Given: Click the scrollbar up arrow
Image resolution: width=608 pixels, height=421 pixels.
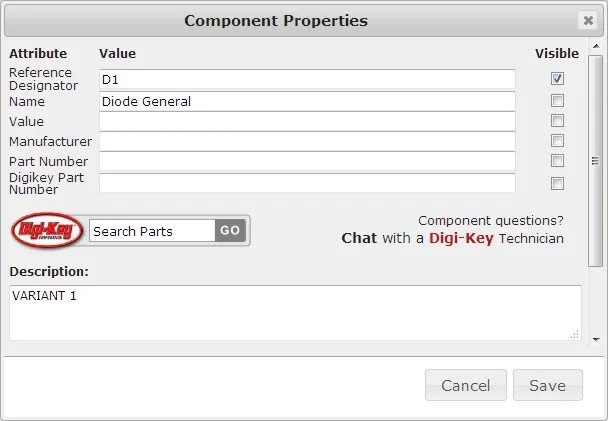Looking at the screenshot, I should click(596, 46).
